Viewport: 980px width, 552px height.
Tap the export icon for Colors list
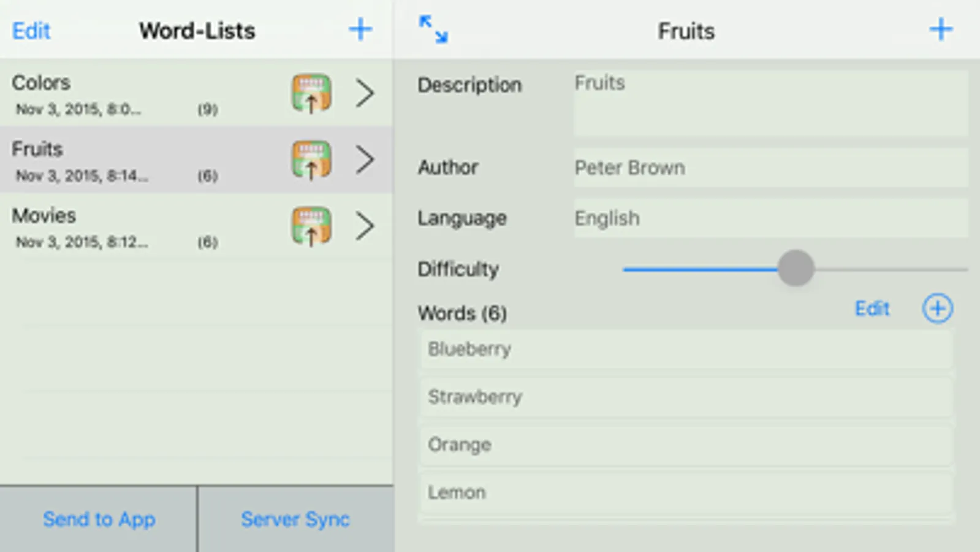(311, 94)
